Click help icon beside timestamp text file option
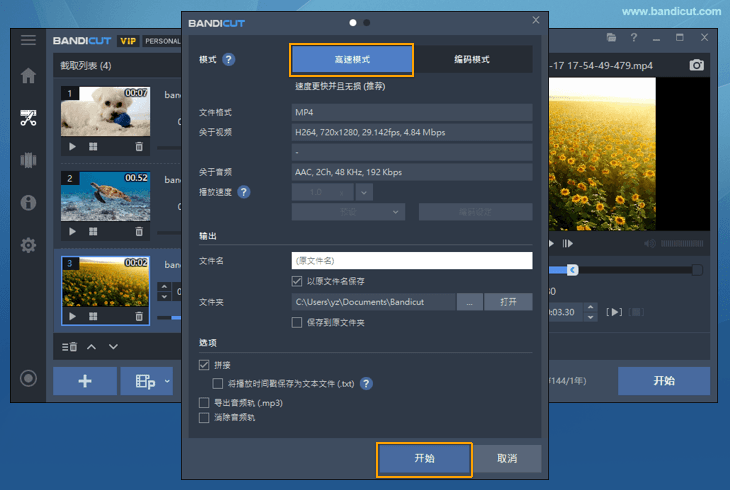This screenshot has width=730, height=490. tap(366, 383)
